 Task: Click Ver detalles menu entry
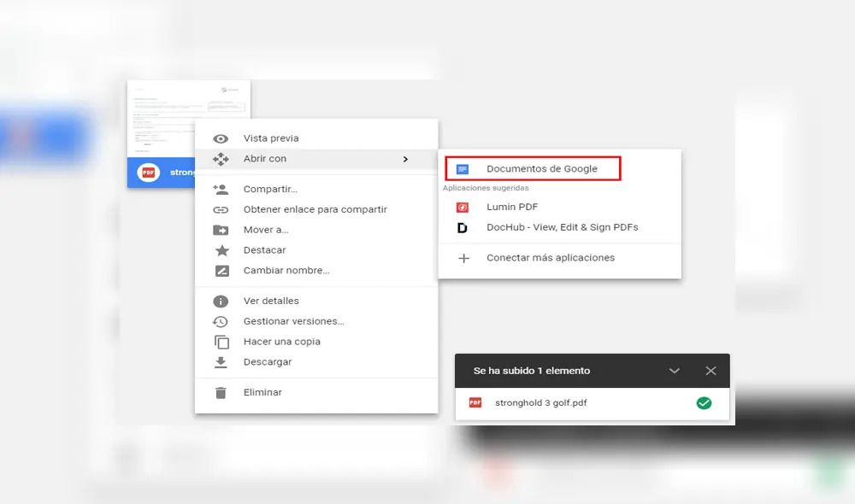[270, 300]
